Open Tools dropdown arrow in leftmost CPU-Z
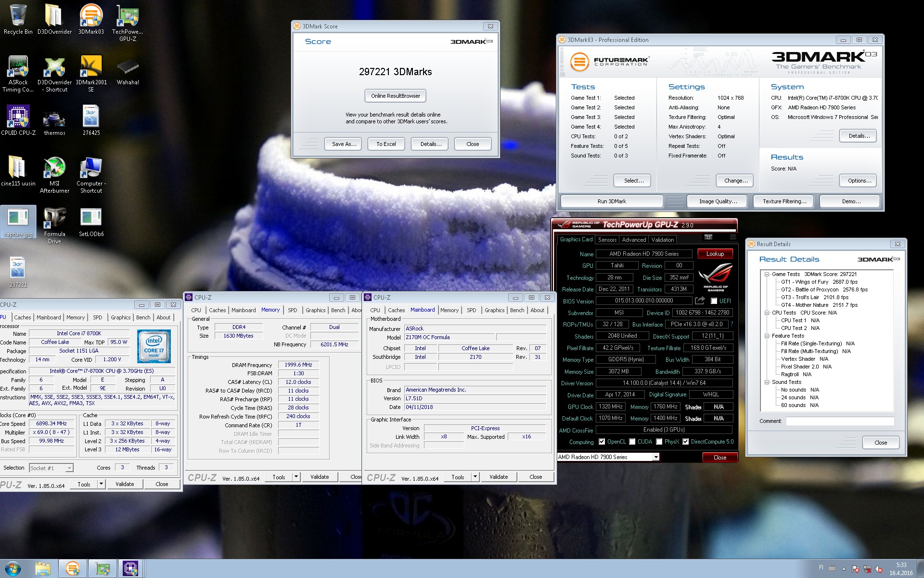Viewport: 924px width, 578px height. tap(101, 484)
